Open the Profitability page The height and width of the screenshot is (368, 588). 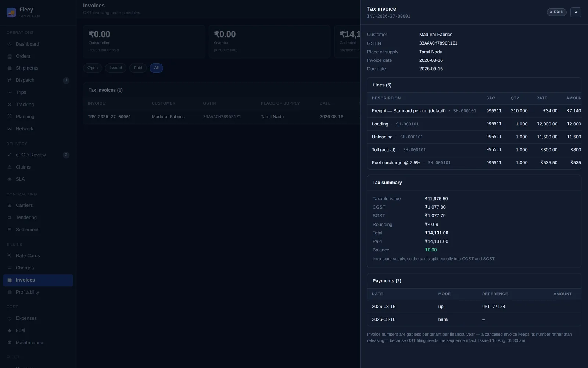click(38, 292)
